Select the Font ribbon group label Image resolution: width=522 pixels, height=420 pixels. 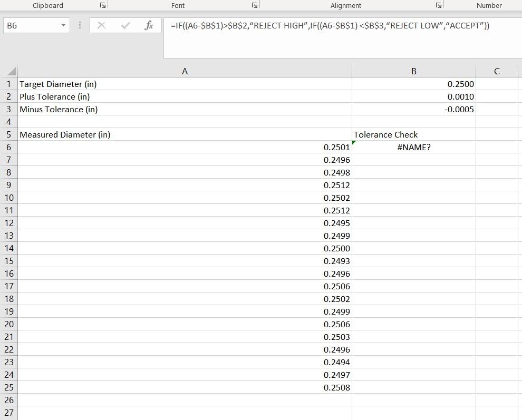[x=178, y=5]
